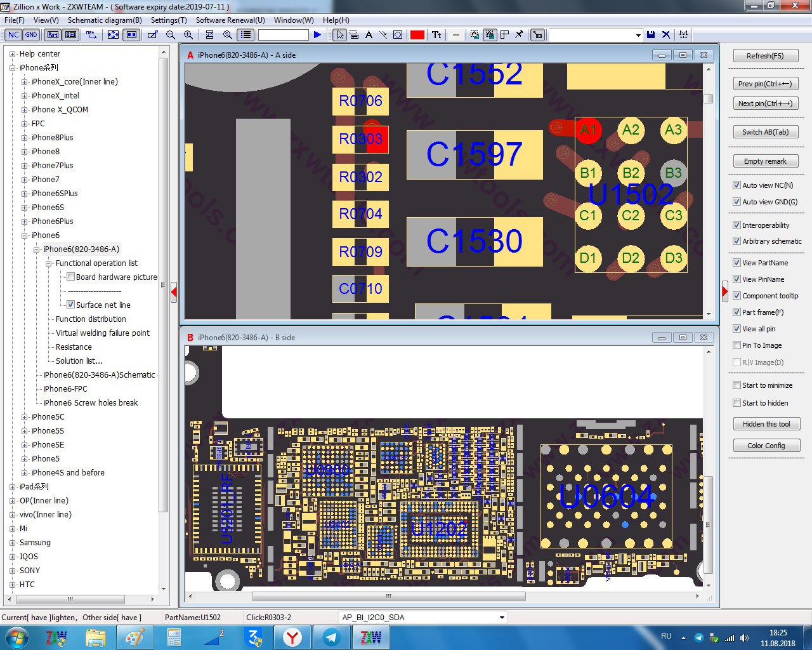Select the text 'A' annotation tool
The width and height of the screenshot is (812, 650).
click(x=369, y=35)
